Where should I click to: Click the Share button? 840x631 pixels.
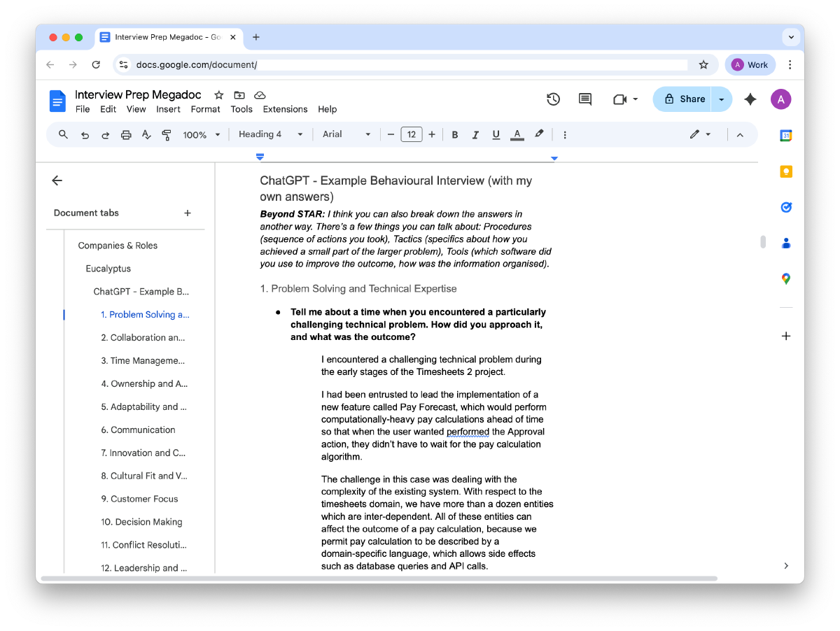click(683, 99)
